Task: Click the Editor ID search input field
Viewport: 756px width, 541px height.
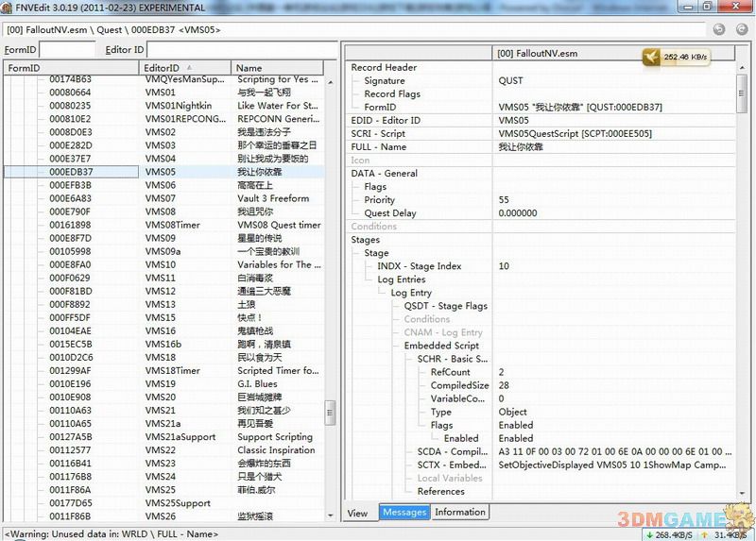Action: pos(242,50)
